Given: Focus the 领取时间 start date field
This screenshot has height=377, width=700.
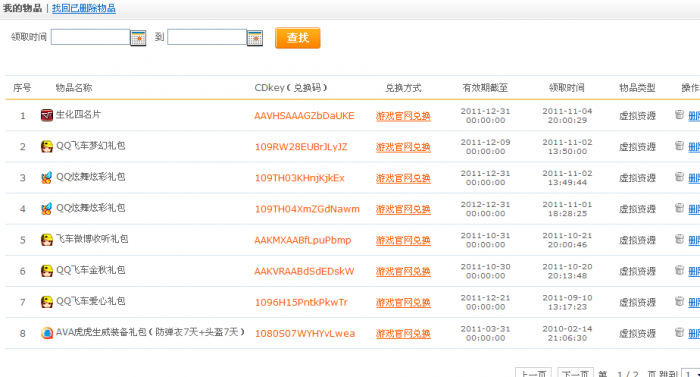Looking at the screenshot, I should pos(90,37).
